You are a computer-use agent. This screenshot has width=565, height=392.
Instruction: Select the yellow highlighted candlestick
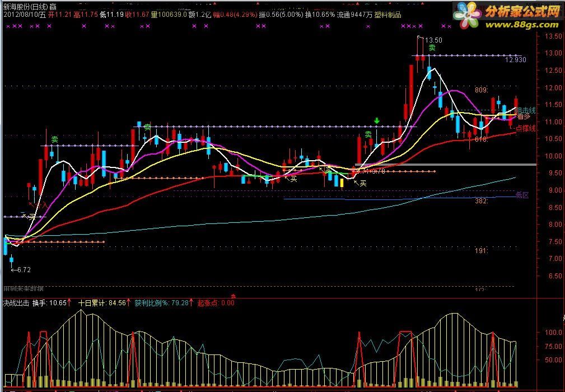[342, 183]
